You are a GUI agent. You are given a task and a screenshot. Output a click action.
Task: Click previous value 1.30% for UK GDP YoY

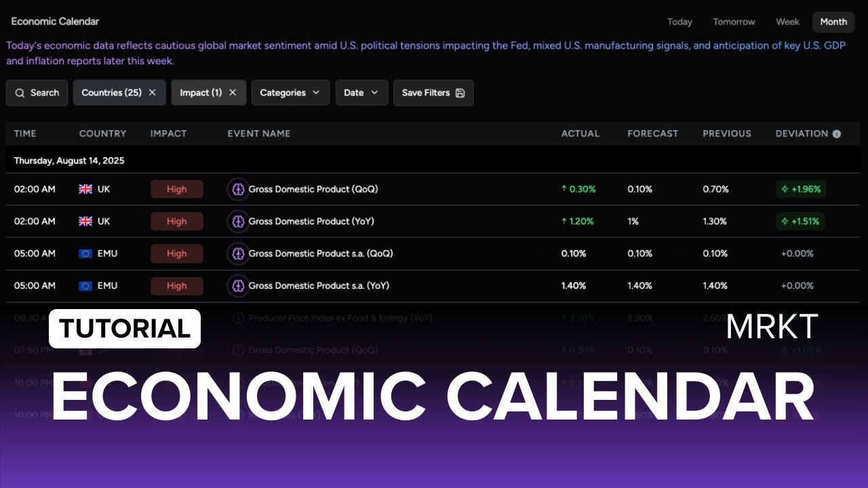(x=715, y=221)
